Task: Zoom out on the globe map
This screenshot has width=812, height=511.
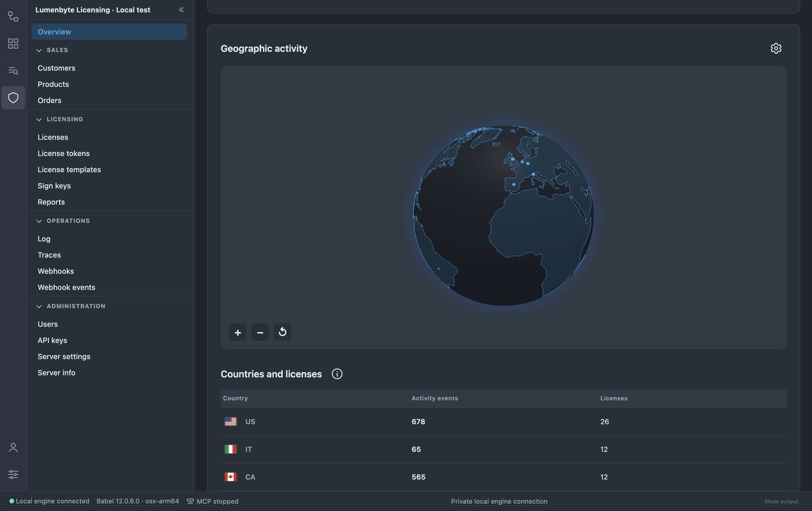Action: coord(260,332)
